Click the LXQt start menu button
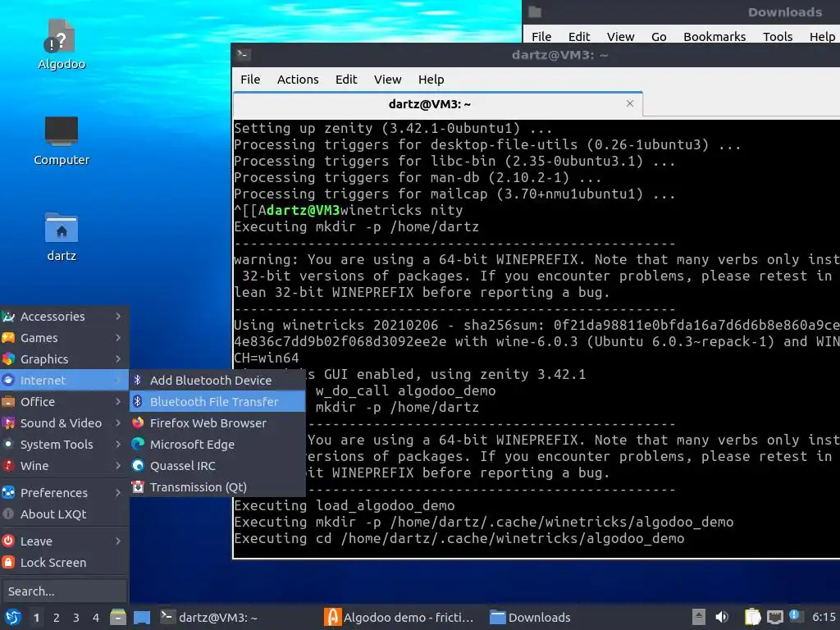The image size is (840, 630). point(12,617)
